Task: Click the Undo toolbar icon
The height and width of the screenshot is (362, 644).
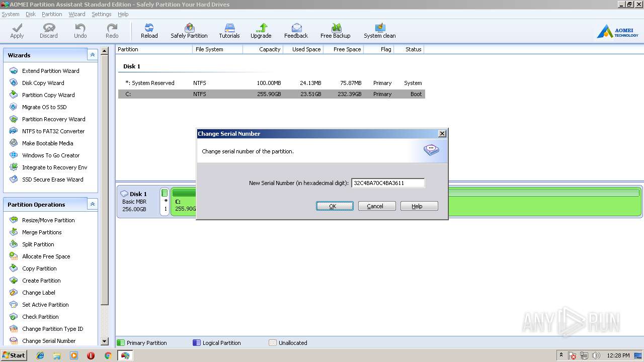Action: (x=80, y=31)
